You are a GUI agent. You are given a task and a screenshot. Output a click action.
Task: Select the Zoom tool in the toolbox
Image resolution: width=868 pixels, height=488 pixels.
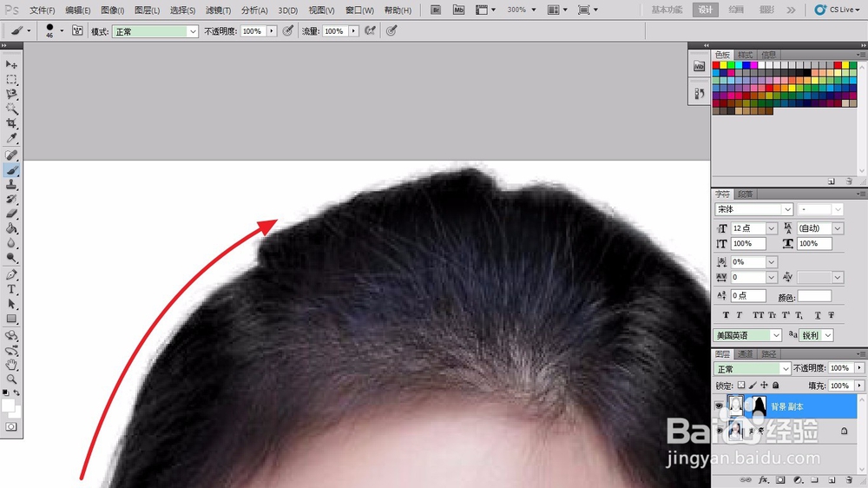[11, 379]
